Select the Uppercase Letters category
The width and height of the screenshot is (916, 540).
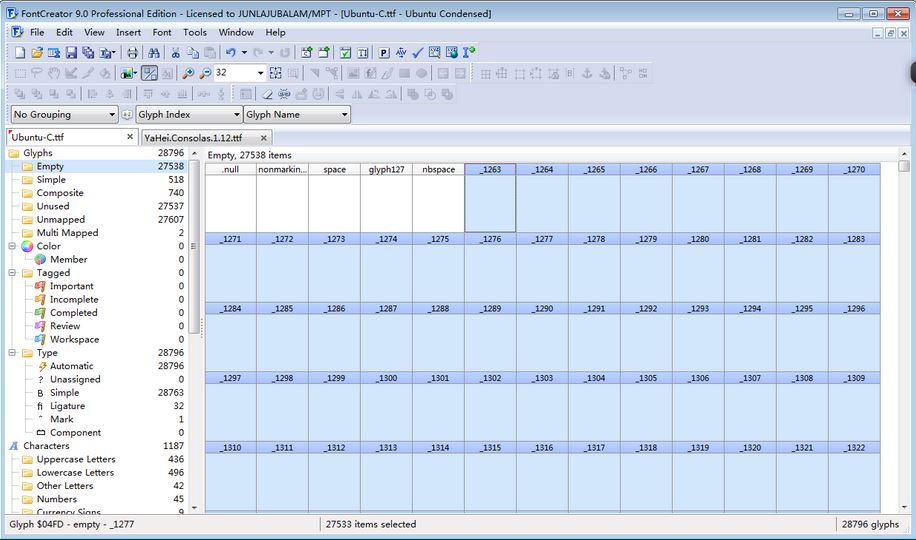(76, 459)
